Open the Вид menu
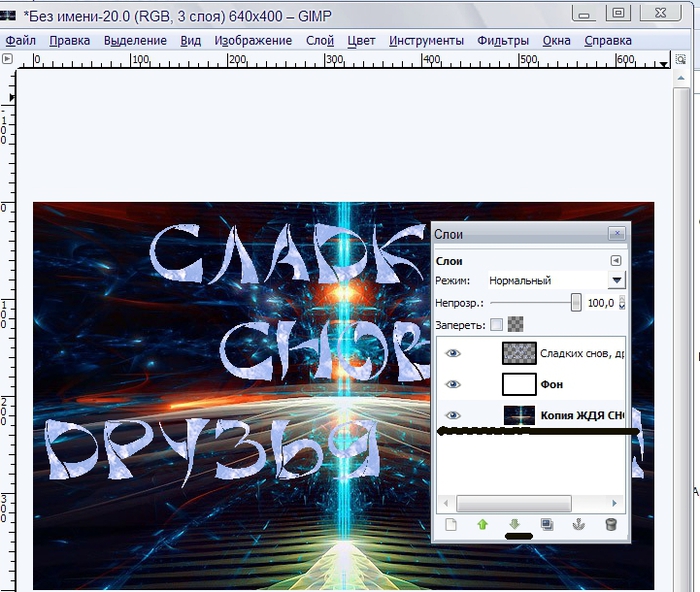Viewport: 700px width, 592px height. point(191,41)
